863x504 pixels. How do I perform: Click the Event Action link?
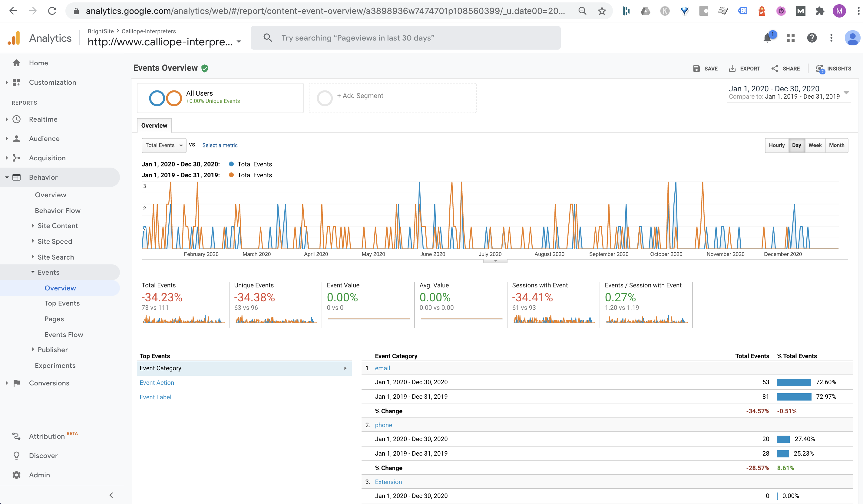(157, 383)
